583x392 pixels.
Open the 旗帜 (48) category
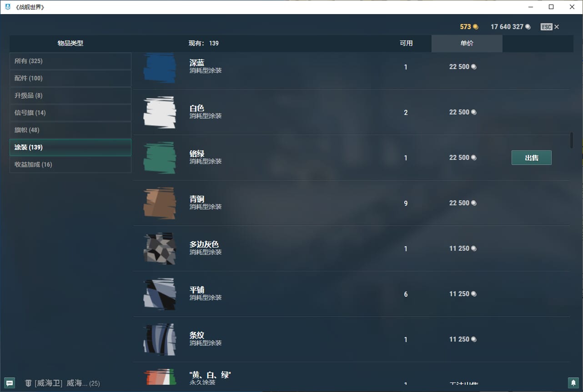70,130
